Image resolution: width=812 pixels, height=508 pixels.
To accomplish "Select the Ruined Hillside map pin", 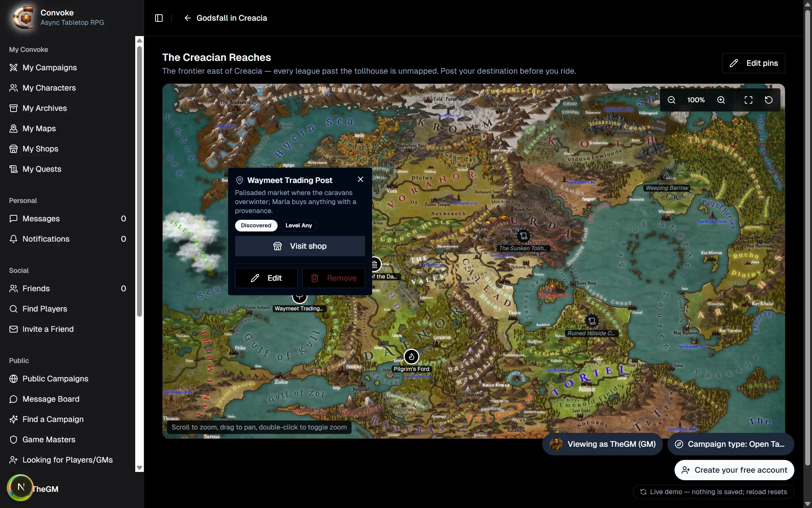I will click(x=592, y=321).
